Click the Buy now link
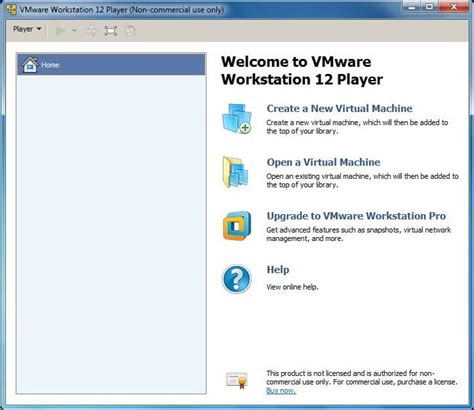 (281, 391)
